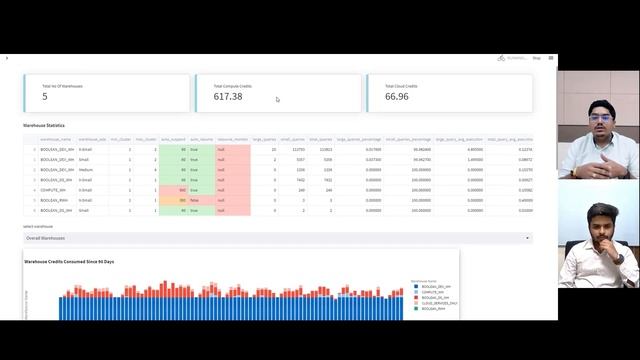The width and height of the screenshot is (640, 360).
Task: Click the Warehouse Credits Consumed chart title
Action: [x=69, y=262]
